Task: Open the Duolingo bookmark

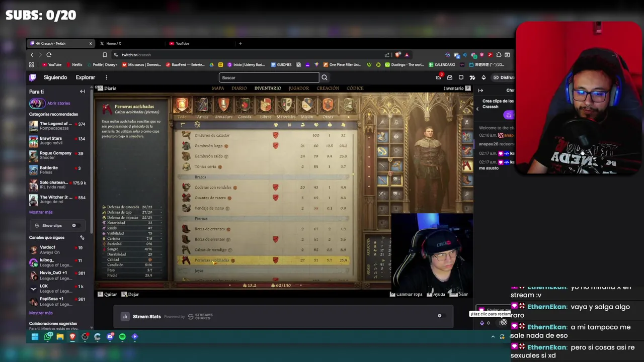Action: point(405,65)
